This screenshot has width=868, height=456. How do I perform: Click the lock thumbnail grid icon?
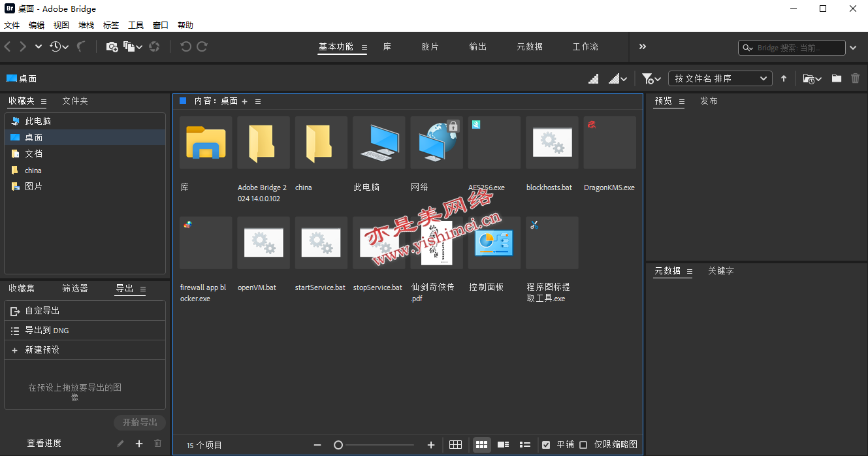[x=456, y=445]
